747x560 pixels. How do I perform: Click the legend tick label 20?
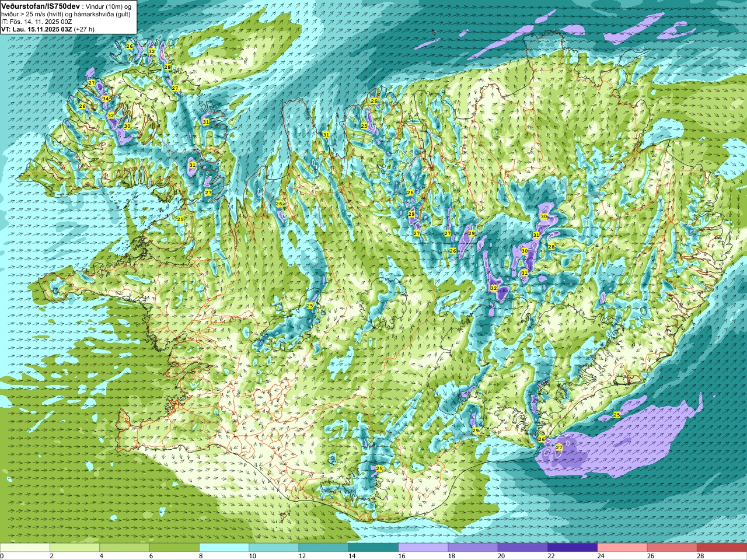click(x=501, y=556)
